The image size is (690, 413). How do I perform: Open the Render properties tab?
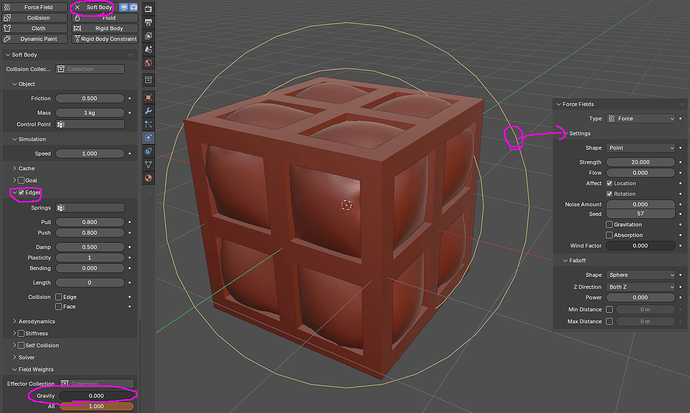[148, 9]
